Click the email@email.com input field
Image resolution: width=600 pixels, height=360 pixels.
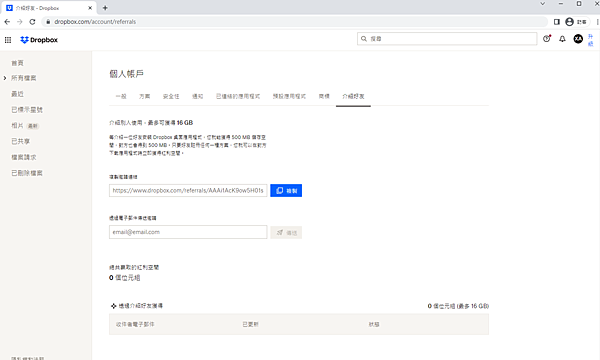coord(188,232)
